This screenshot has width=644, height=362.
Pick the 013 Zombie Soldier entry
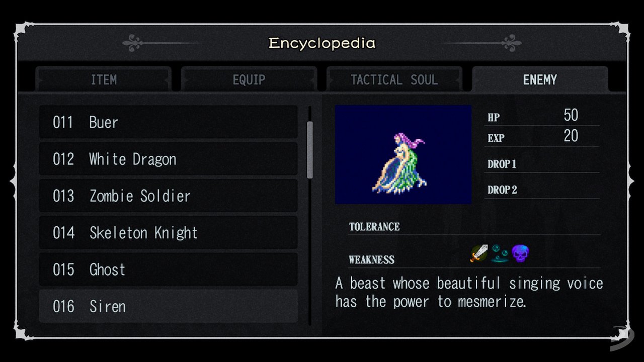coord(169,196)
